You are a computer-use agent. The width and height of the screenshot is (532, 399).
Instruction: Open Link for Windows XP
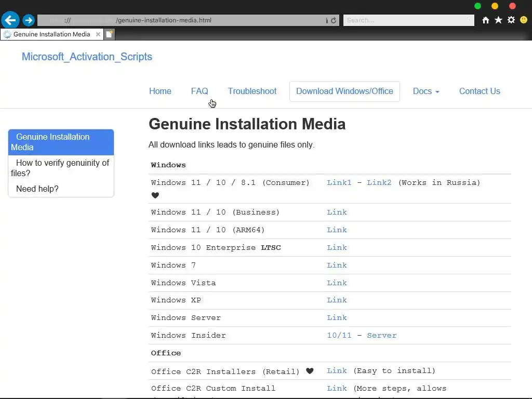pyautogui.click(x=337, y=300)
